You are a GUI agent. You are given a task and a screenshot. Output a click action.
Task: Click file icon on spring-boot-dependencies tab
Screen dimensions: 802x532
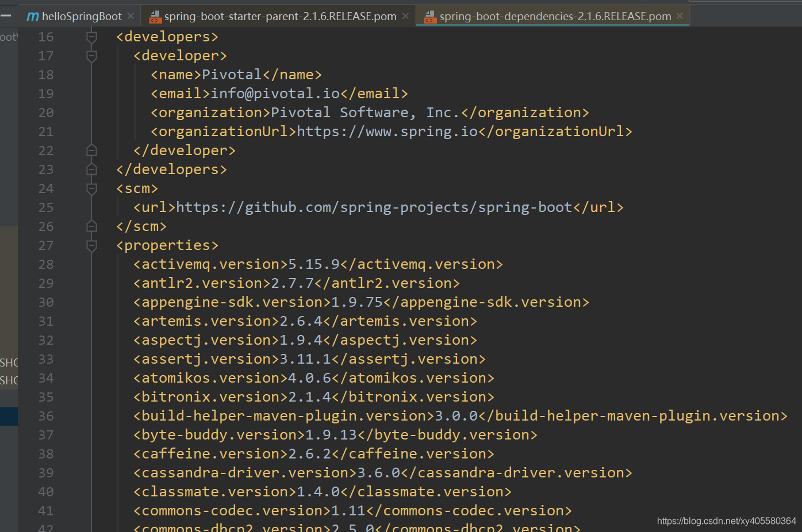click(430, 17)
